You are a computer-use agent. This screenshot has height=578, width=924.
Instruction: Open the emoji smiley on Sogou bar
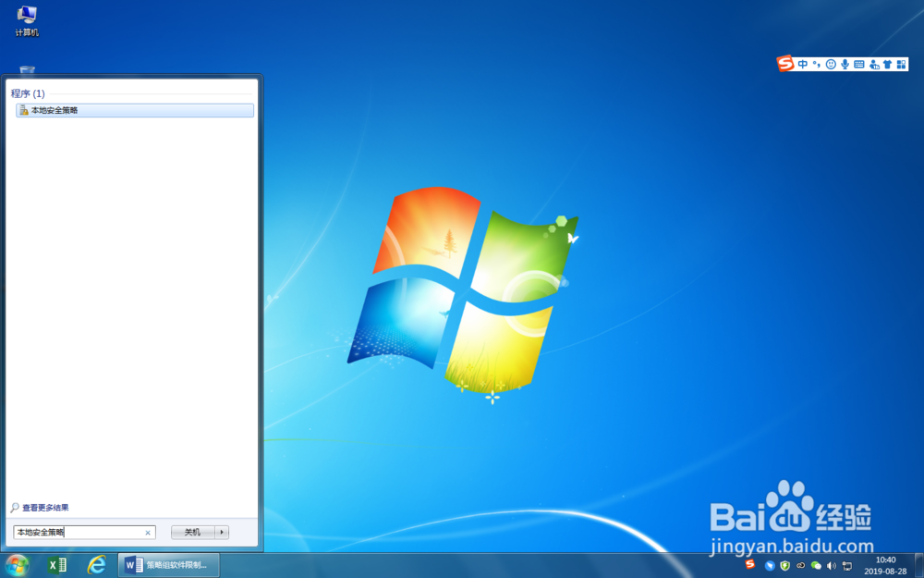tap(831, 65)
